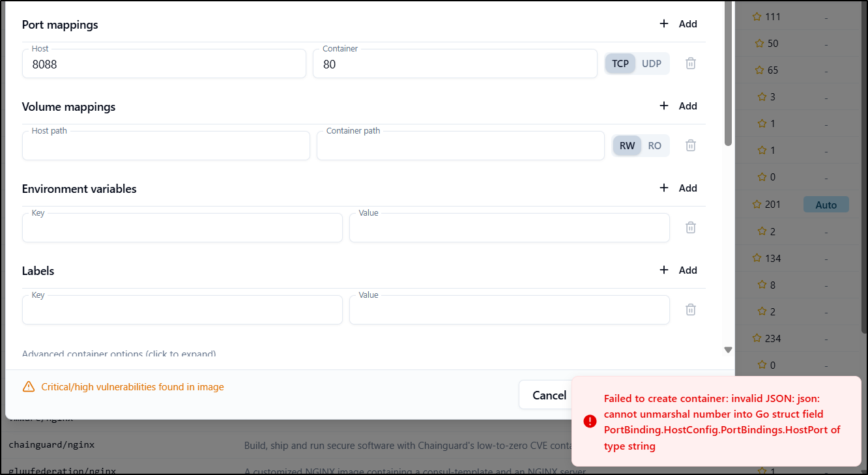The height and width of the screenshot is (475, 868).
Task: Select TCP protocol for port mapping
Action: [x=620, y=63]
